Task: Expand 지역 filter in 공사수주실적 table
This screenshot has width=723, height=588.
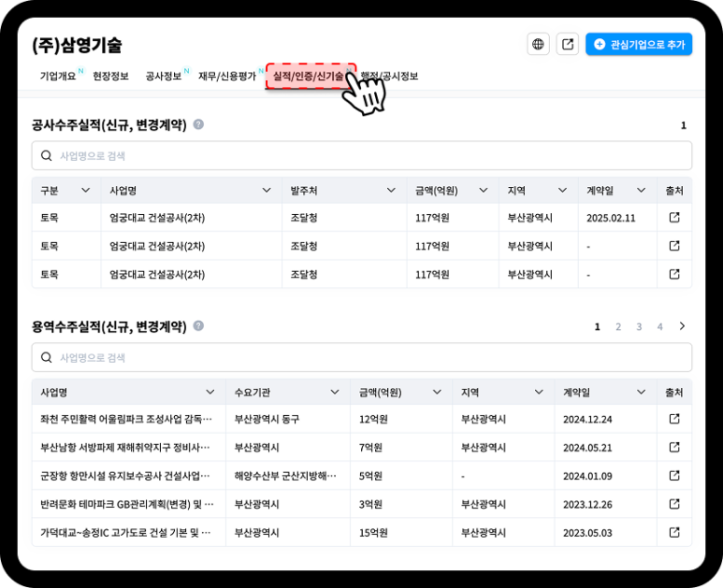Action: [x=562, y=190]
